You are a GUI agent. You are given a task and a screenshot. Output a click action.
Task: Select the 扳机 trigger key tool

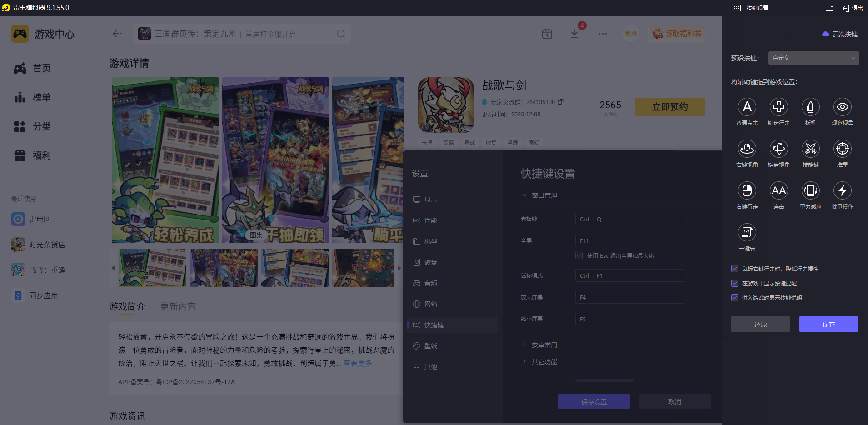(x=810, y=107)
